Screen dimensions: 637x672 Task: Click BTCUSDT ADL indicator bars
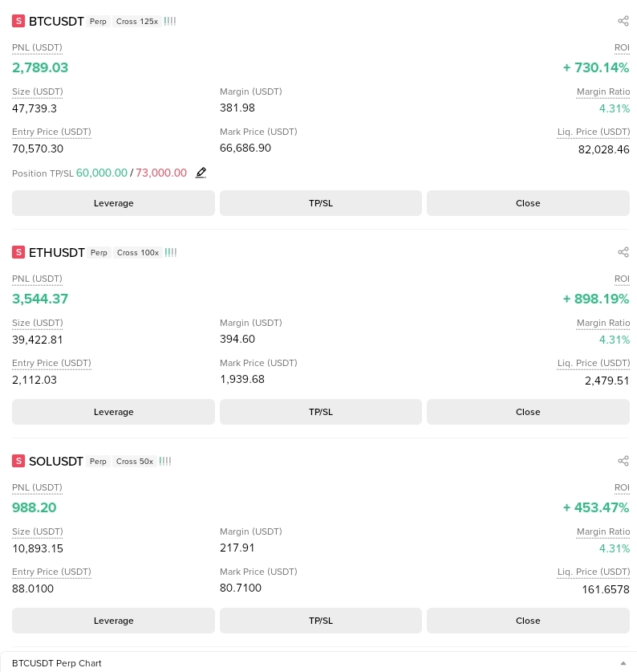coord(170,21)
